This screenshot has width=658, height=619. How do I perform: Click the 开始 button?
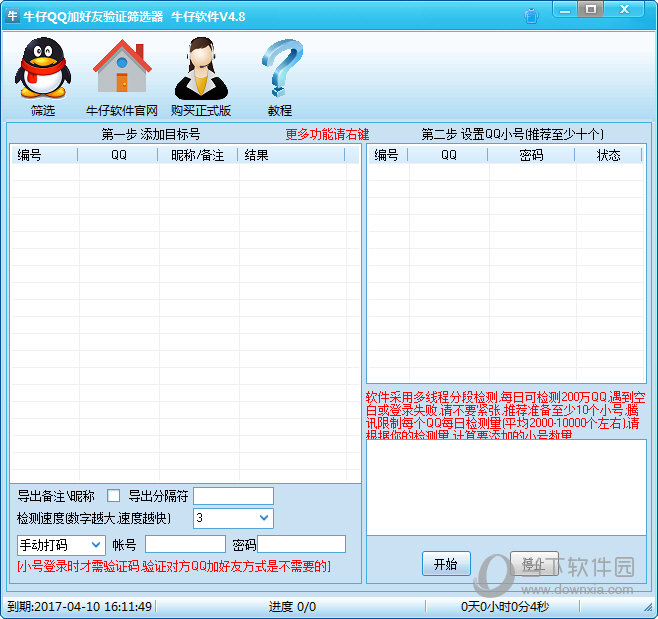click(x=446, y=564)
